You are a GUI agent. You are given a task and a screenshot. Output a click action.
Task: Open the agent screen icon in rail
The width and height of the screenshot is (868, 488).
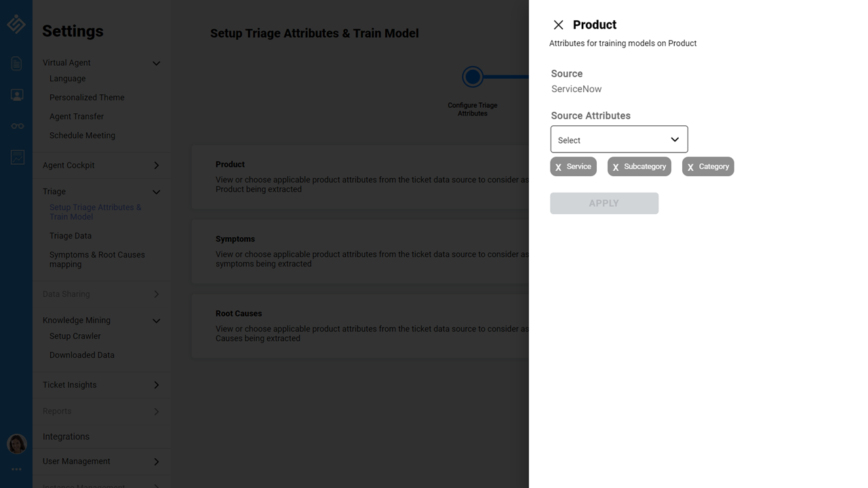pyautogui.click(x=17, y=95)
